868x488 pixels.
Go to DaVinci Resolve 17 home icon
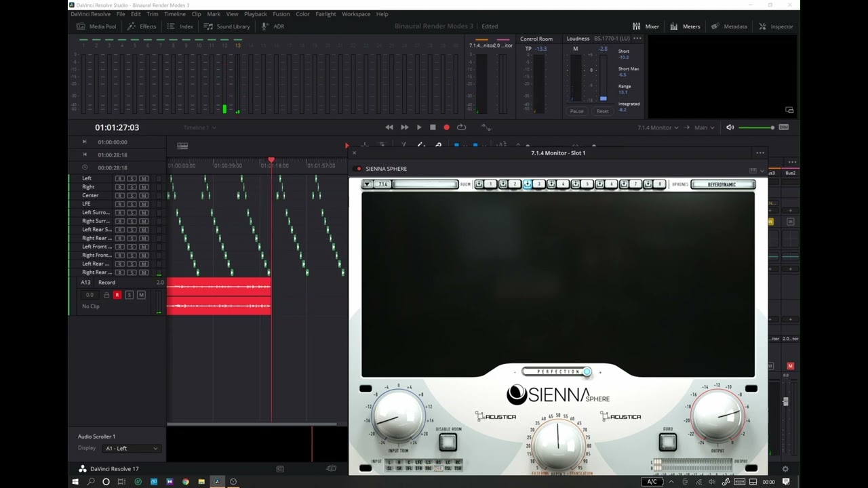point(82,469)
